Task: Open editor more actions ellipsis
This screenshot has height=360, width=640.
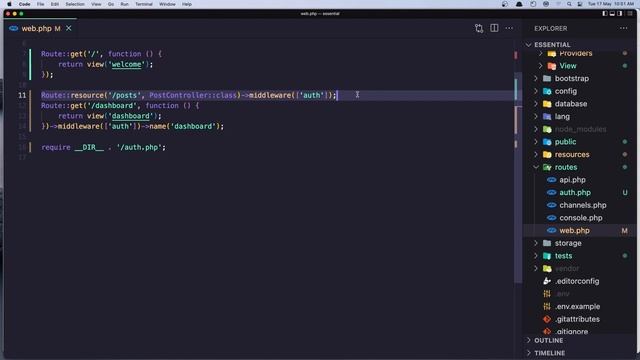Action: [x=509, y=28]
